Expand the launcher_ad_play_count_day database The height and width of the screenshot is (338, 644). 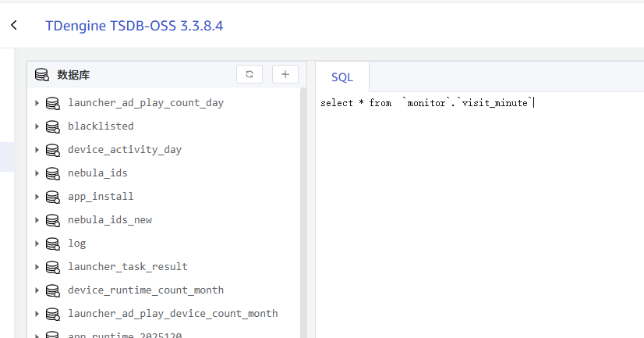point(37,103)
